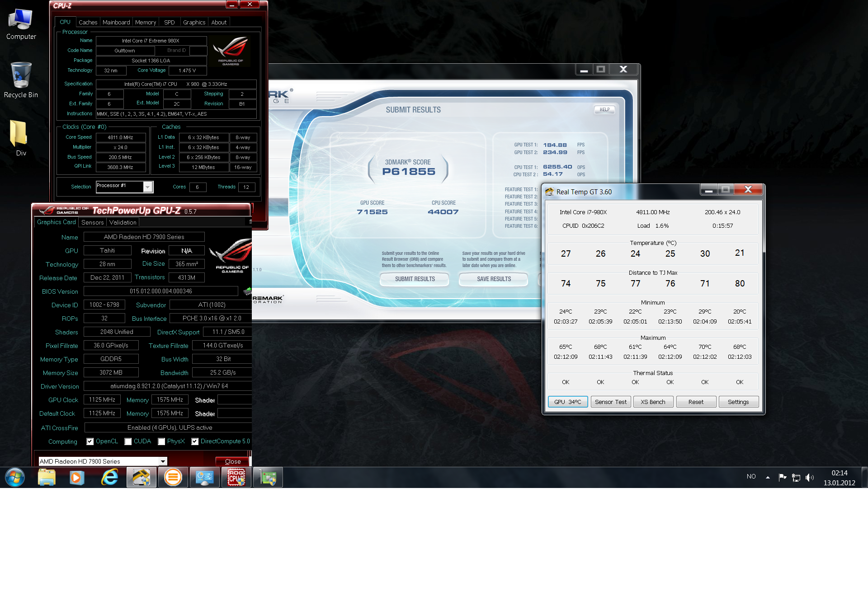Screen dimensions: 868x610
Task: Click the BIOS save chip icon in GPU-Z
Action: click(247, 291)
